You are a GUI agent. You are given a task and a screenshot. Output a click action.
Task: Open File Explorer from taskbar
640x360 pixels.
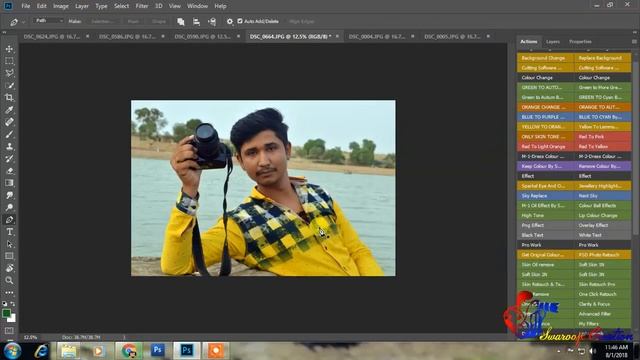[69, 351]
